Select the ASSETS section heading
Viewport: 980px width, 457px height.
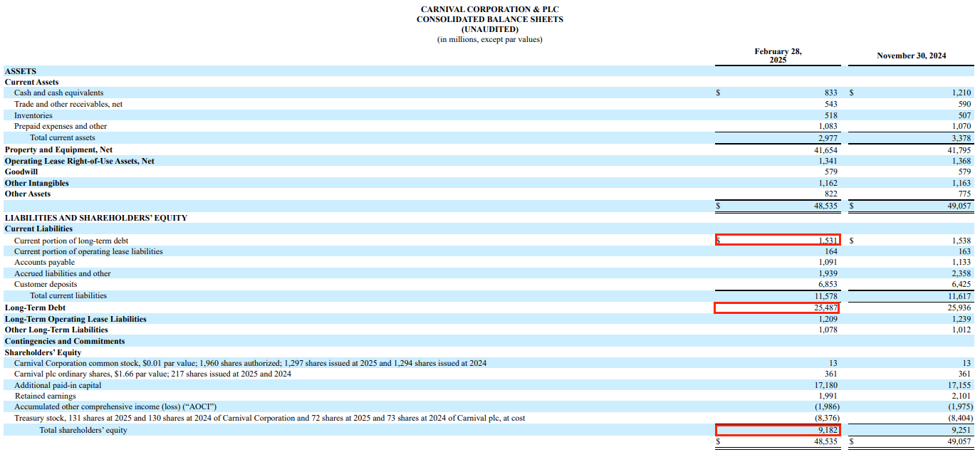(x=20, y=71)
